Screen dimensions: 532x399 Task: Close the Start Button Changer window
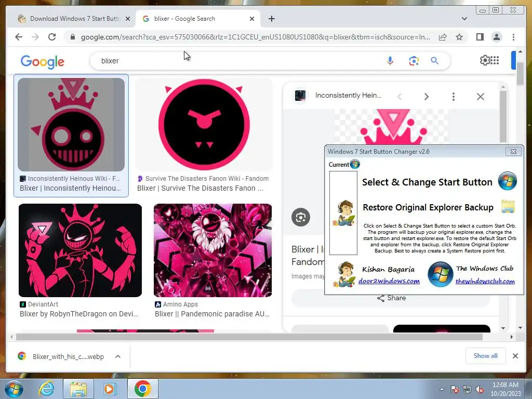513,151
